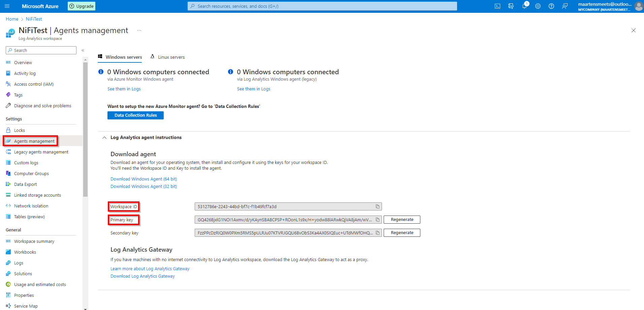The image size is (644, 310).
Task: Copy the Primary key to clipboard
Action: point(378,220)
